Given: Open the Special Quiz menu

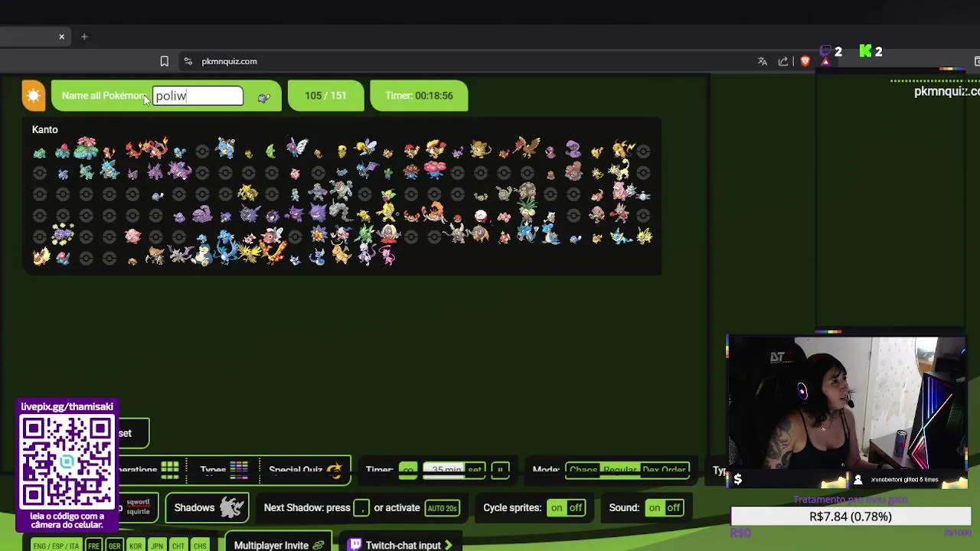Looking at the screenshot, I should (x=305, y=470).
